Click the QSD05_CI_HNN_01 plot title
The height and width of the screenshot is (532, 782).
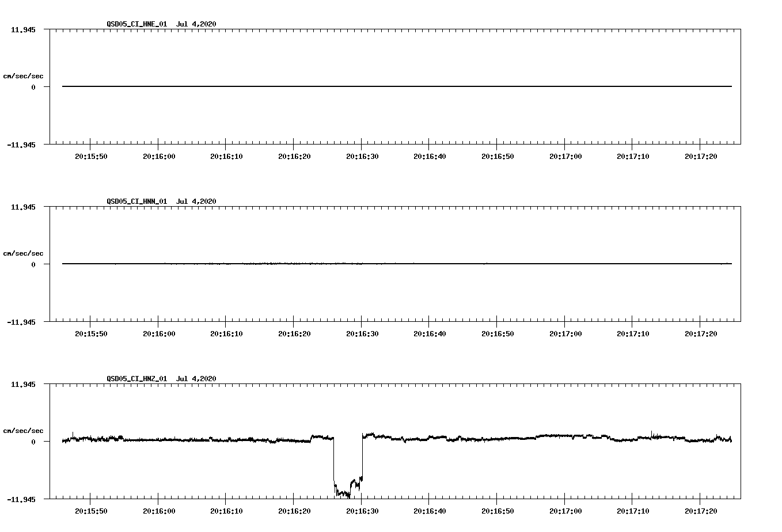tap(162, 202)
